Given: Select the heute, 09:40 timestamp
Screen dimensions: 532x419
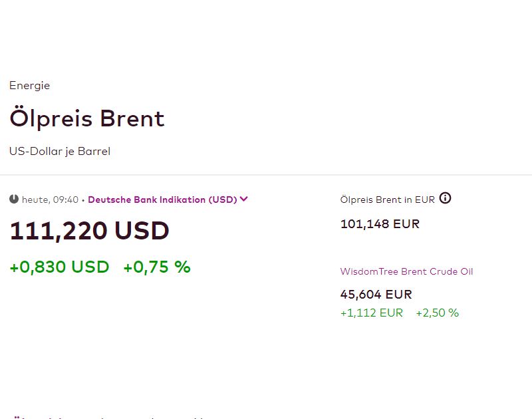Looking at the screenshot, I should [51, 200].
